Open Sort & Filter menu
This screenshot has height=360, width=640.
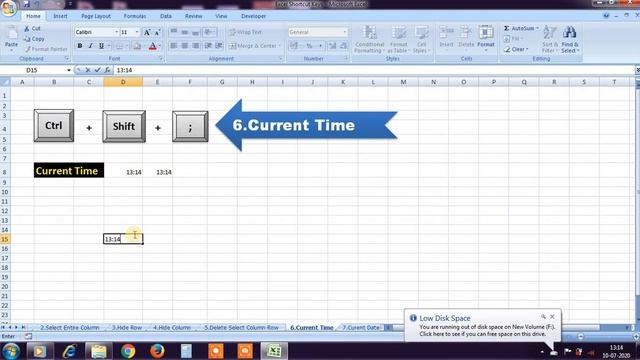tap(550, 39)
